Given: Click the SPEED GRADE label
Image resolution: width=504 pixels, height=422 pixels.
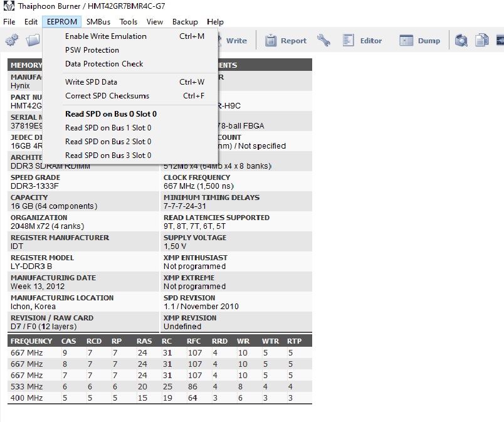Looking at the screenshot, I should pyautogui.click(x=35, y=177).
